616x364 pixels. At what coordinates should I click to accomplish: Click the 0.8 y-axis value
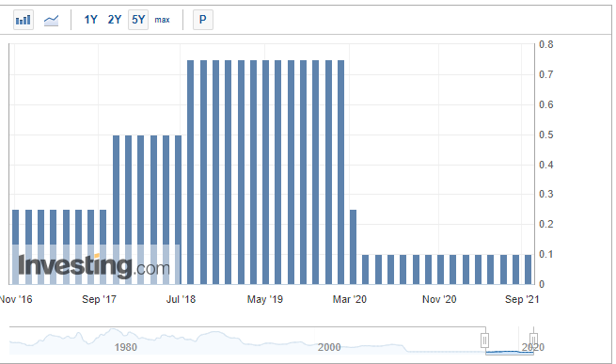point(546,45)
